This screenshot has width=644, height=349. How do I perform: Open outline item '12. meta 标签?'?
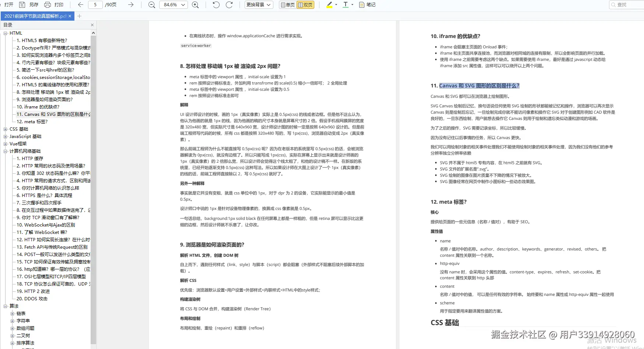pyautogui.click(x=32, y=122)
